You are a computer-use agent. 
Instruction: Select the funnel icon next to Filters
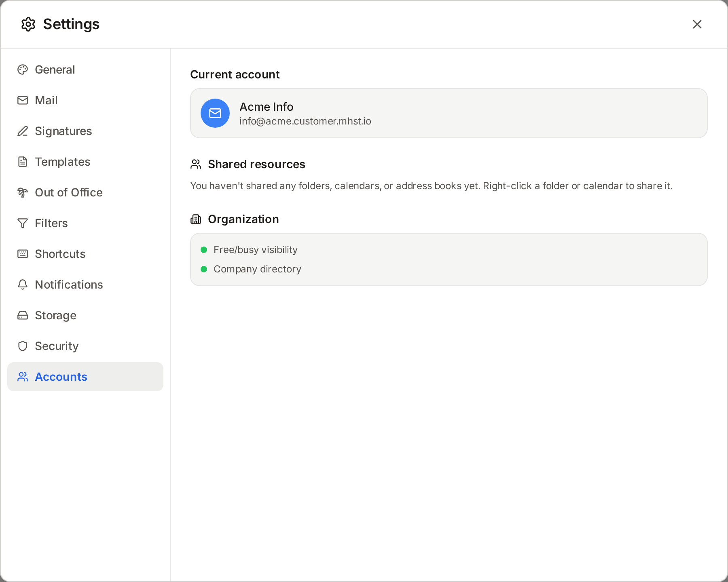coord(23,223)
